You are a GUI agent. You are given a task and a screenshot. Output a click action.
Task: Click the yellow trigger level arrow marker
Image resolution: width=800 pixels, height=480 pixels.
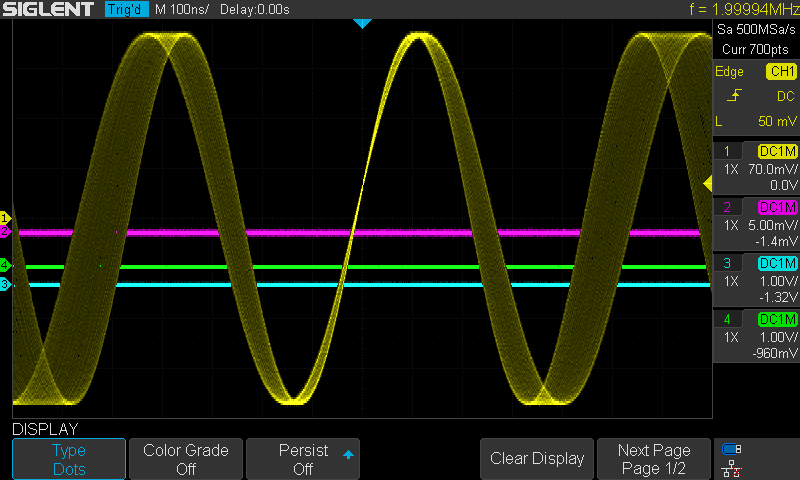(707, 182)
